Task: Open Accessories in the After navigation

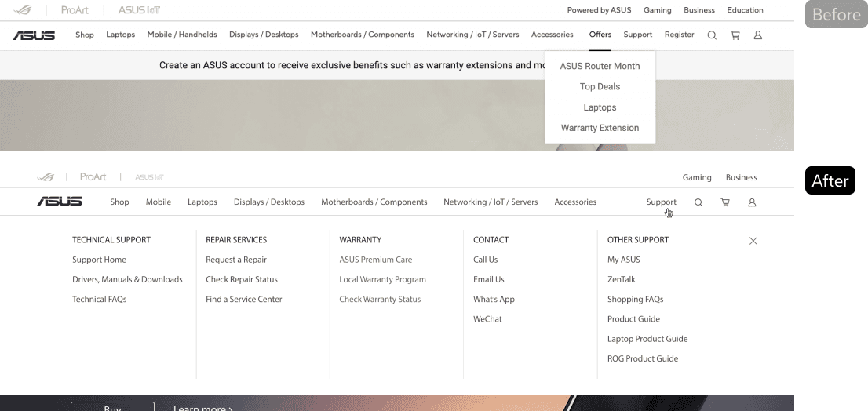Action: [x=575, y=202]
